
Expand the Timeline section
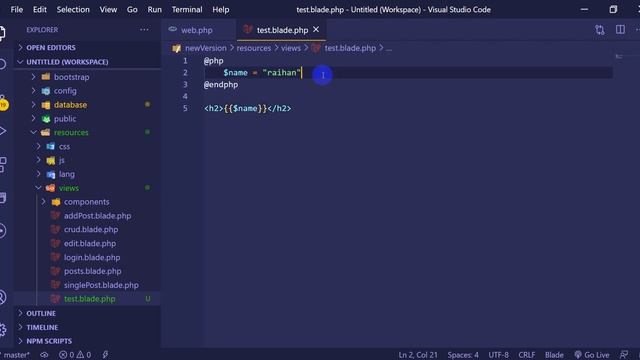tap(88, 327)
